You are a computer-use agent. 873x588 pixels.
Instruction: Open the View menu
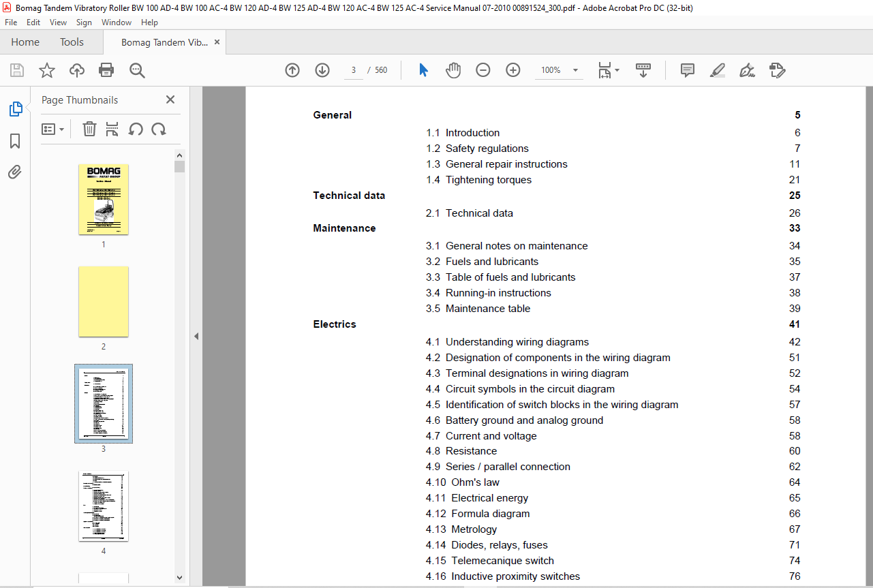[x=58, y=22]
